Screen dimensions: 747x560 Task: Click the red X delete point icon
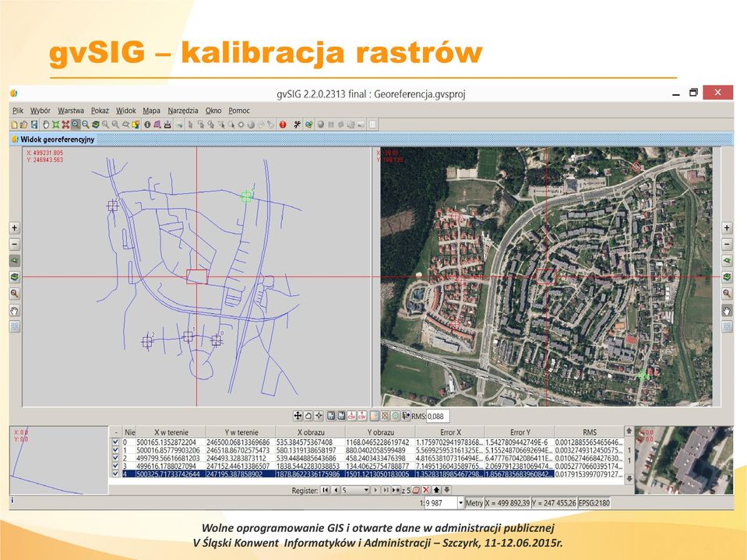click(426, 490)
